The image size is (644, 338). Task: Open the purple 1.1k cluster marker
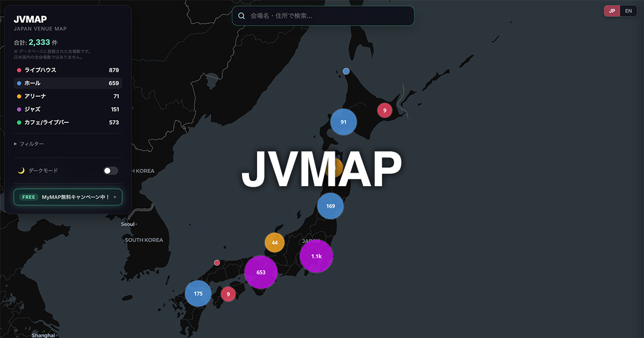(316, 256)
